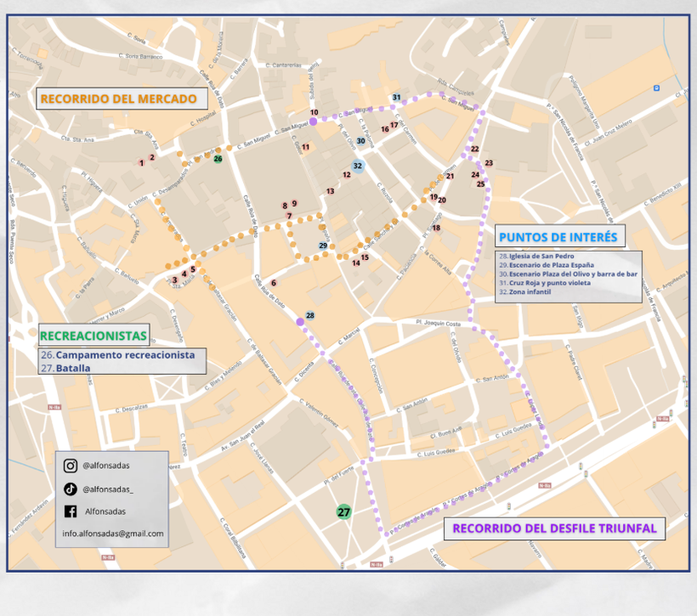Click the PUNTOS DE INTERÉS title box
The height and width of the screenshot is (616, 697).
(560, 236)
